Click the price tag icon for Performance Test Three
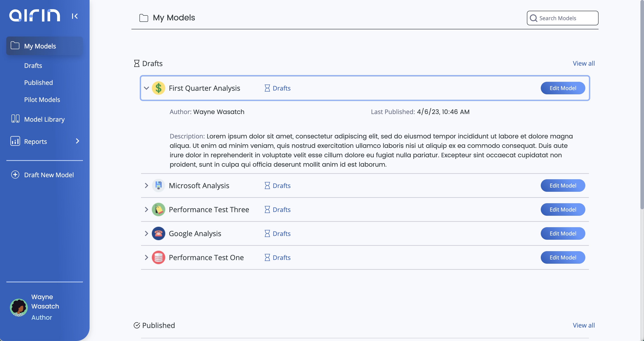This screenshot has height=341, width=644. pos(158,209)
